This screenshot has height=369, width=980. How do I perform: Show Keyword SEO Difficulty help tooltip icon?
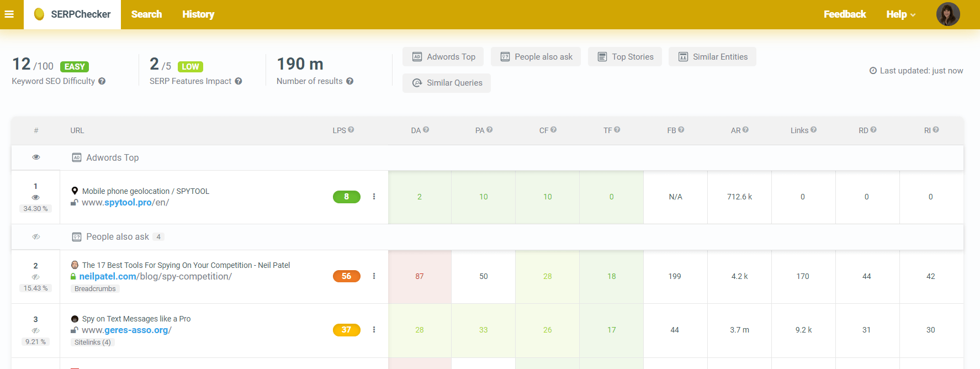tap(102, 81)
